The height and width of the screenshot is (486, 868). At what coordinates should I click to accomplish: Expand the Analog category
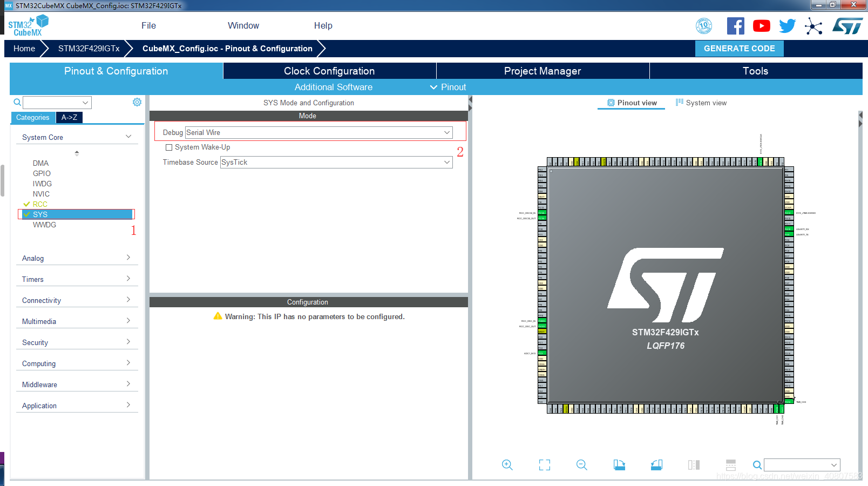tap(77, 258)
